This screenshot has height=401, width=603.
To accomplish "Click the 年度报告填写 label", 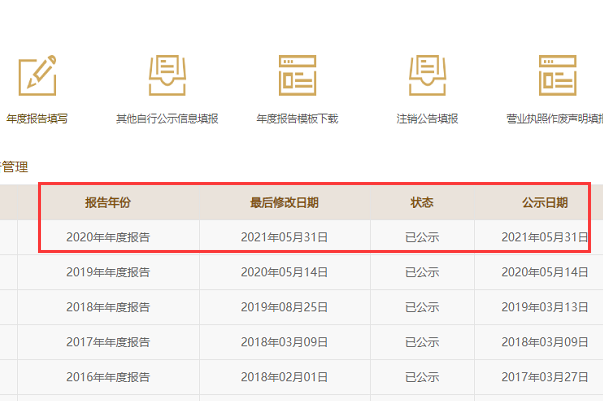I will click(37, 119).
